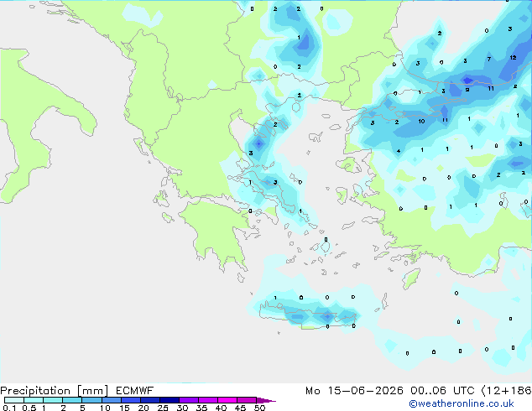Click the 'ECMWF' model label

[135, 391]
